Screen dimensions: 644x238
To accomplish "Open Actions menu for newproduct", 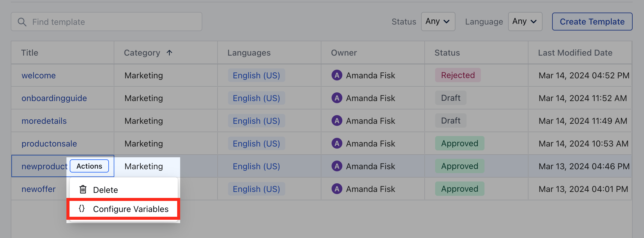I will click(x=89, y=166).
